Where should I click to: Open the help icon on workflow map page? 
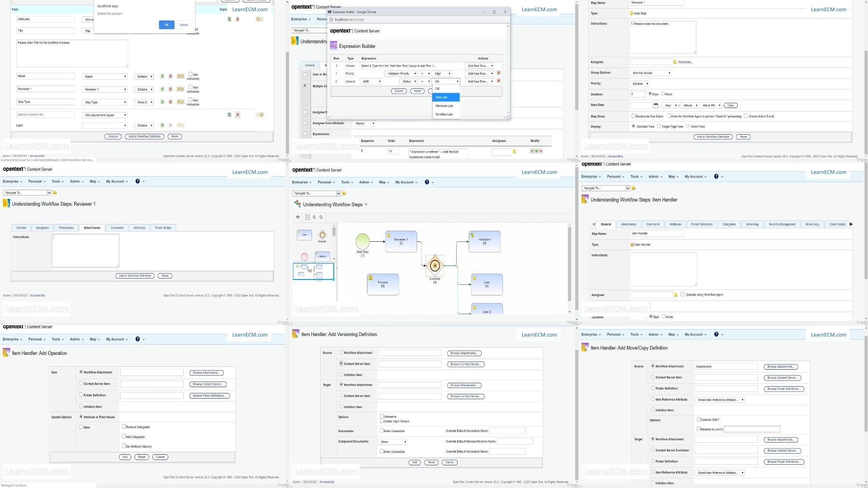pyautogui.click(x=427, y=182)
